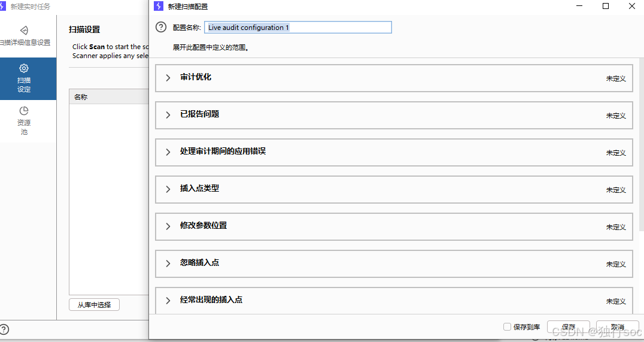The height and width of the screenshot is (342, 644).
Task: Click 未定义 status in 审计优化 row
Action: coord(616,78)
